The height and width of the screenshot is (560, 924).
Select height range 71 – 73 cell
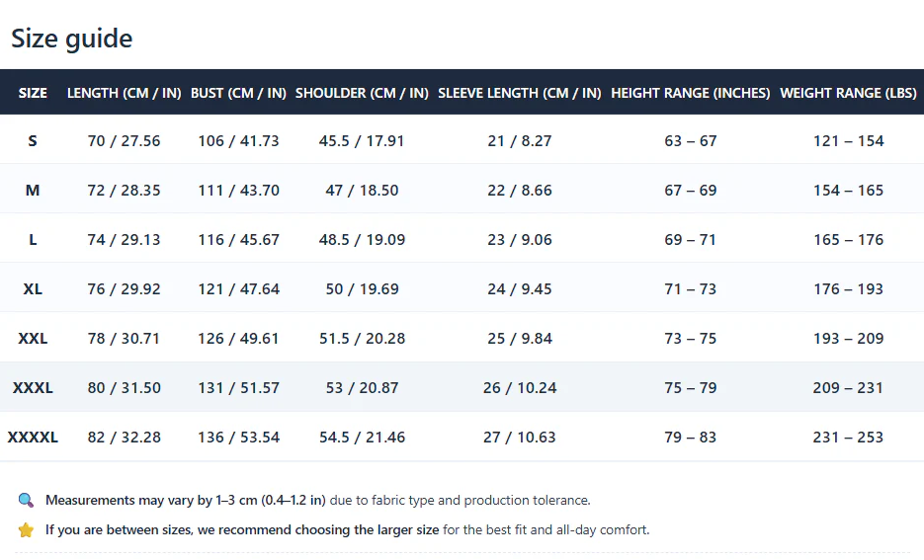690,289
